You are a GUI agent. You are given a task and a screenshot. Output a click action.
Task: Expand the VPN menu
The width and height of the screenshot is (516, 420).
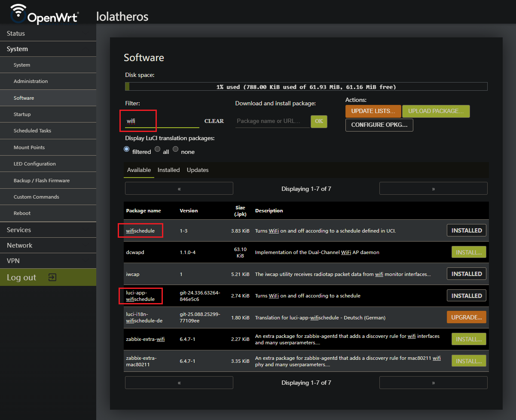48,261
